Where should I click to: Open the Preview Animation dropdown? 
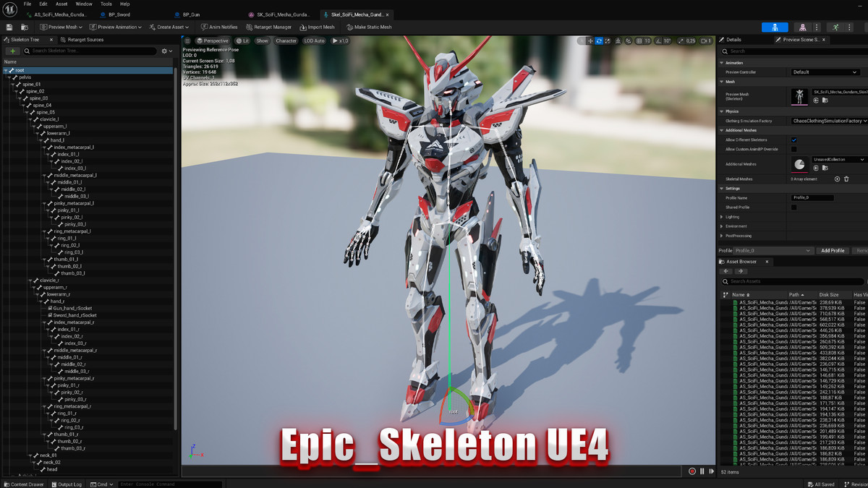coord(116,27)
